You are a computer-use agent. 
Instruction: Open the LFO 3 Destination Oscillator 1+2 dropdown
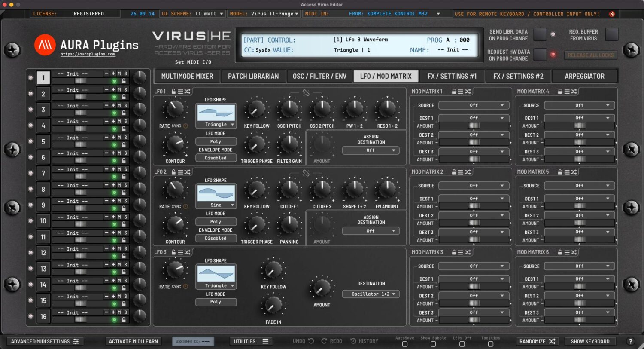pyautogui.click(x=371, y=294)
